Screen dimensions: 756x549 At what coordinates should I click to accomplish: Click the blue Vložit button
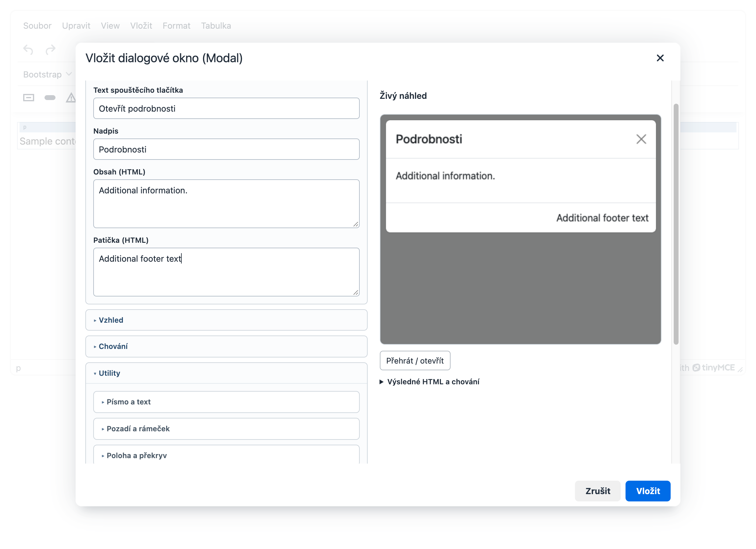point(648,491)
